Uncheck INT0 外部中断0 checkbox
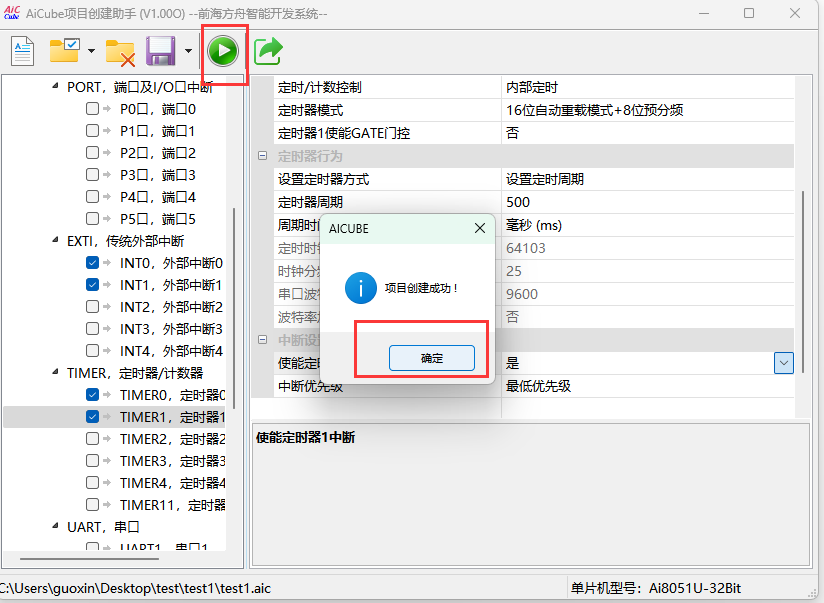This screenshot has height=603, width=824. point(92,262)
